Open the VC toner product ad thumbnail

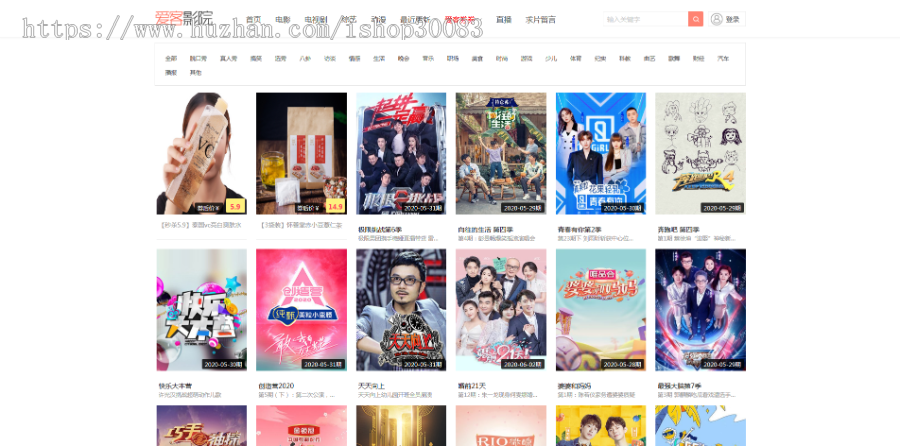(201, 154)
